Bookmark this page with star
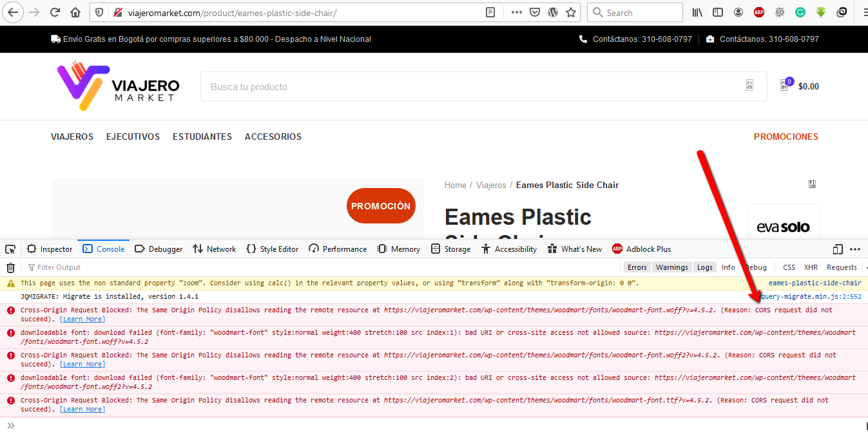Screen dimensions: 868x445 [x=571, y=12]
